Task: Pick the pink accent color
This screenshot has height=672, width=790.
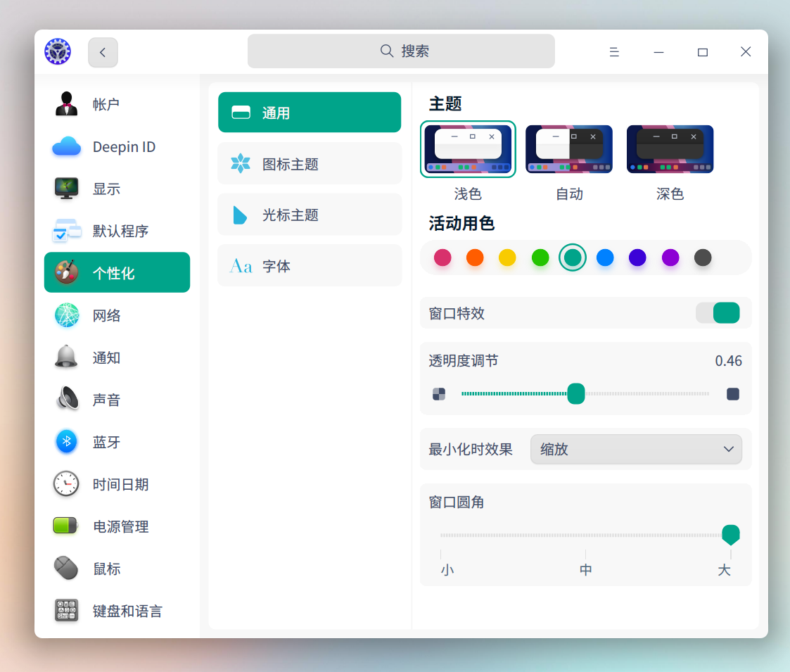Action: click(x=442, y=258)
